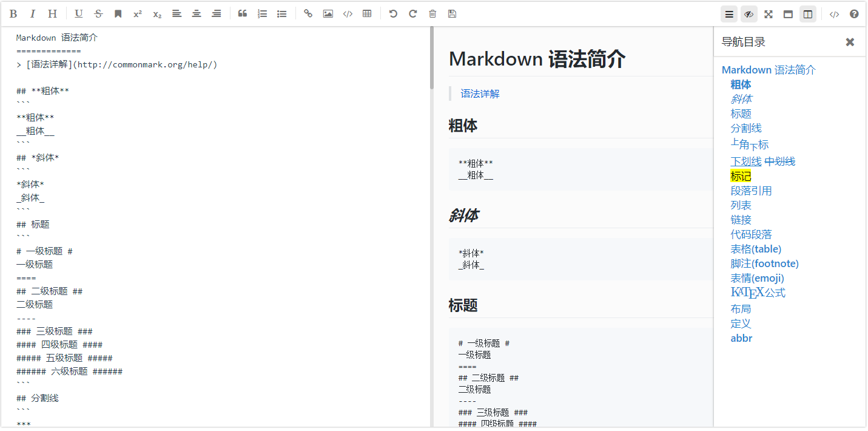This screenshot has width=868, height=431.
Task: Jump to the abbr navigation entry
Action: 741,338
